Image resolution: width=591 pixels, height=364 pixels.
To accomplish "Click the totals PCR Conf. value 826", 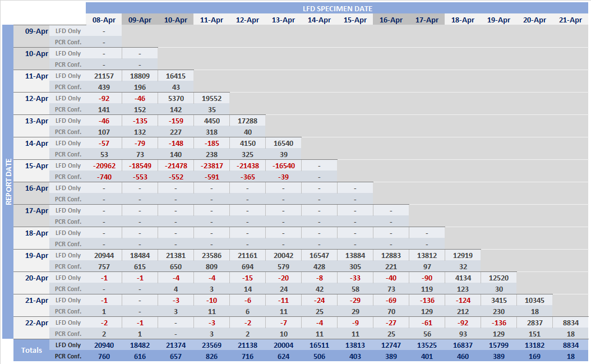I will pyautogui.click(x=211, y=357).
